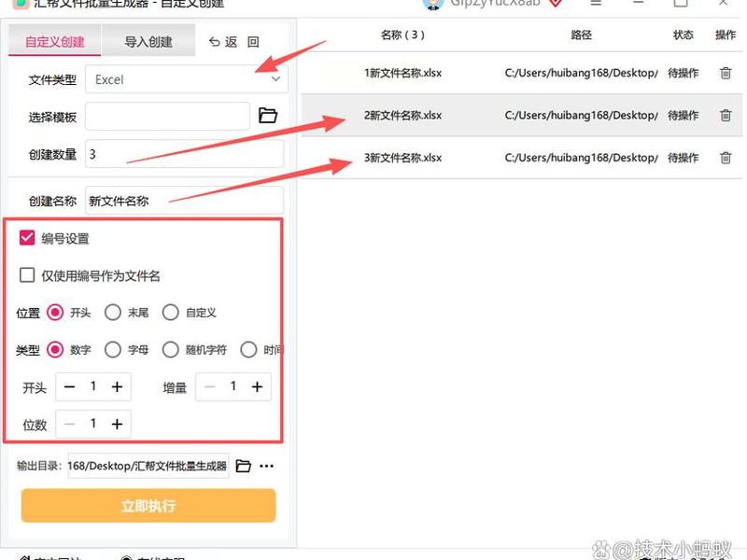Switch to the 自定义创建 tab
The image size is (747, 560).
[x=55, y=41]
